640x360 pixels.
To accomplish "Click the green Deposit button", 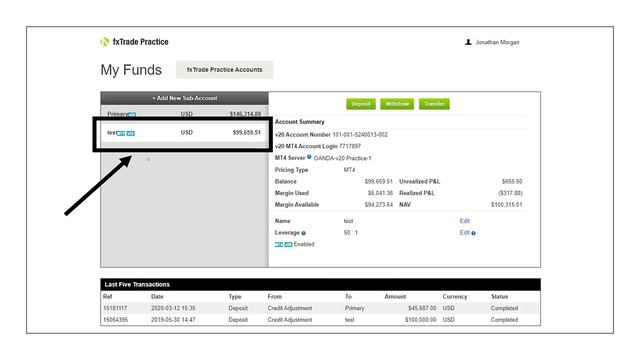I will tap(361, 104).
